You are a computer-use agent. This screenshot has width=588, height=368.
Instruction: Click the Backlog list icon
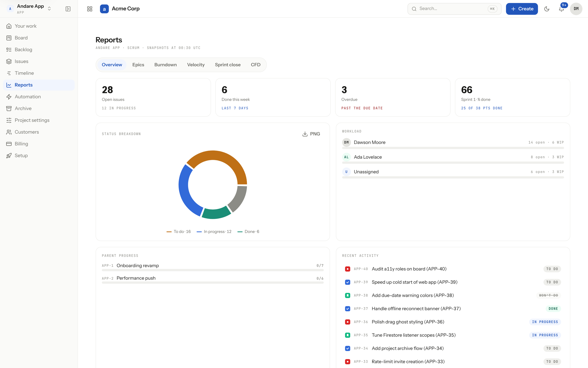(x=9, y=50)
